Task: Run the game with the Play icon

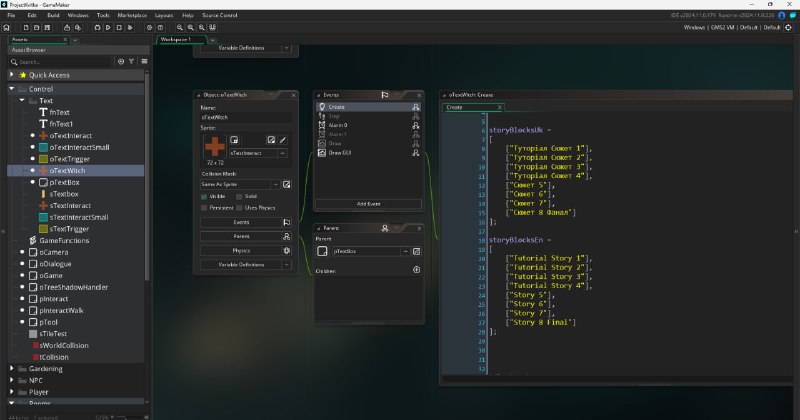Action: tap(108, 28)
